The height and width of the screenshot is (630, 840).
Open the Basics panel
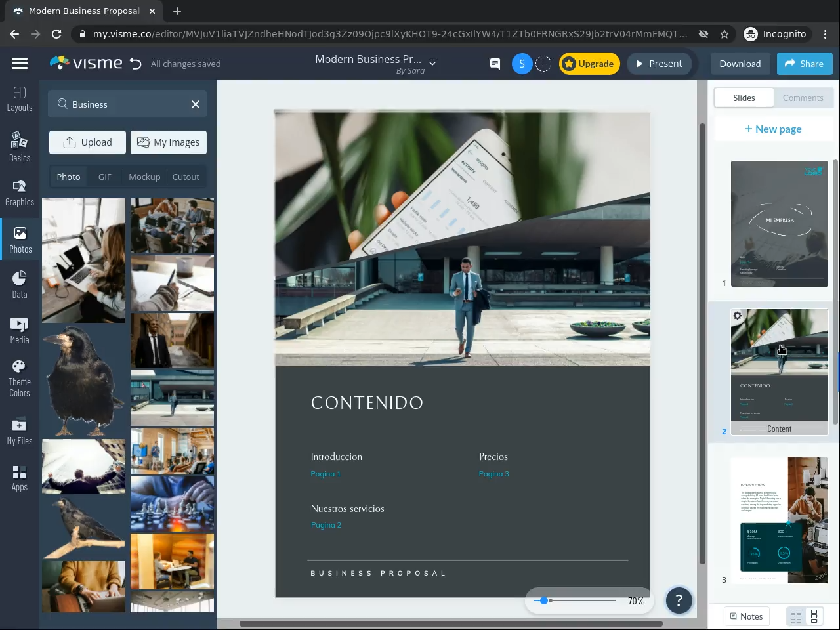(20, 146)
